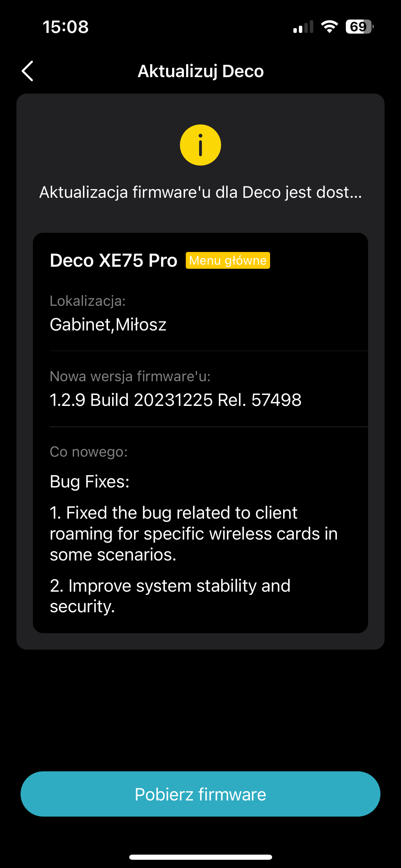Tap the Nowa wersja firmware'u label

click(x=130, y=376)
